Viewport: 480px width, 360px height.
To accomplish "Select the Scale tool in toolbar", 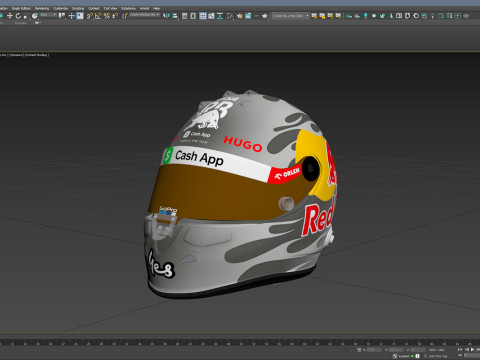I will [x=27, y=16].
